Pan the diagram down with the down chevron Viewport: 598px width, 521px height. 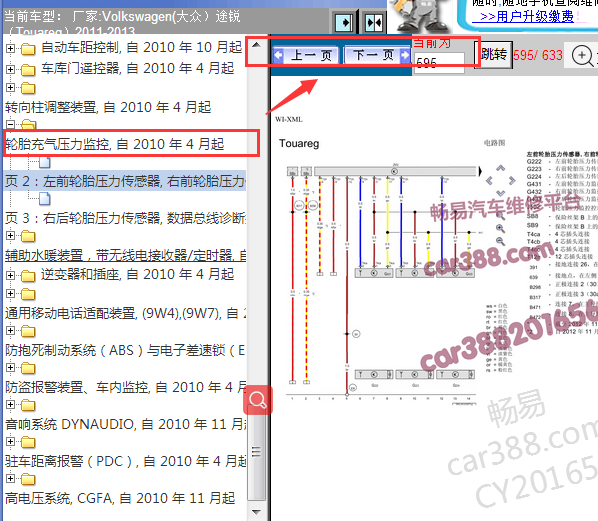500,193
